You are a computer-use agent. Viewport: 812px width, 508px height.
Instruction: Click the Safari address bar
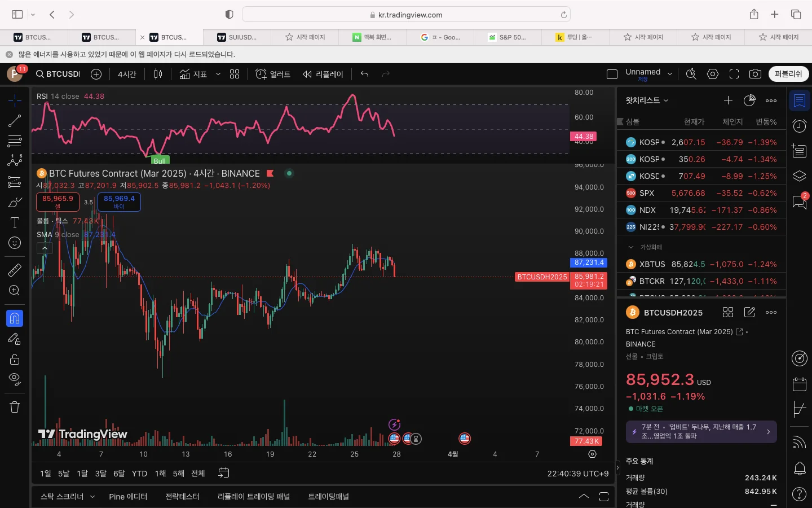coord(406,15)
